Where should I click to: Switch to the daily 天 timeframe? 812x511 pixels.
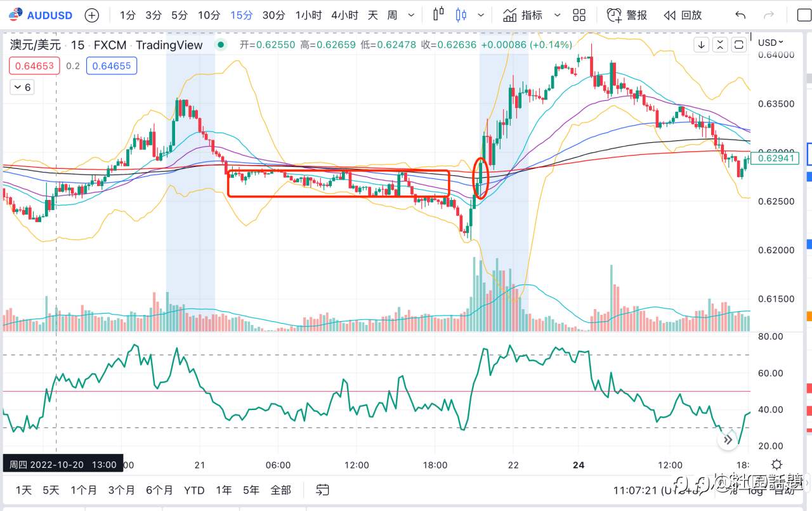coord(373,15)
